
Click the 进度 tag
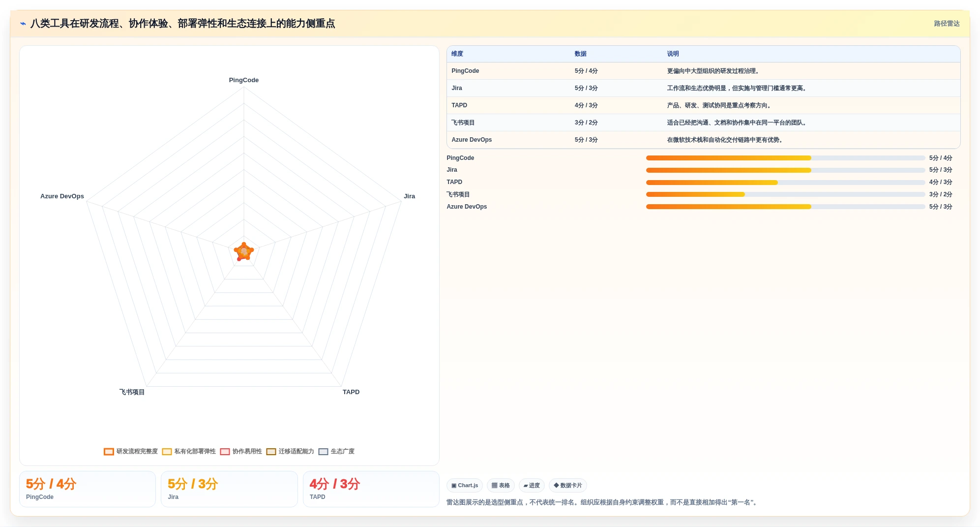coord(532,486)
